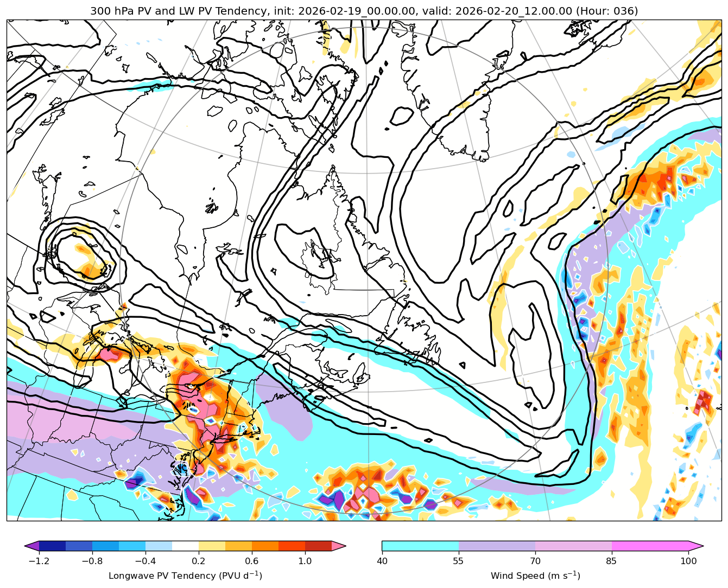Viewport: 728px width, 588px height.
Task: Click the dark red 1.0–1.2 colorbar segment
Action: (x=318, y=546)
